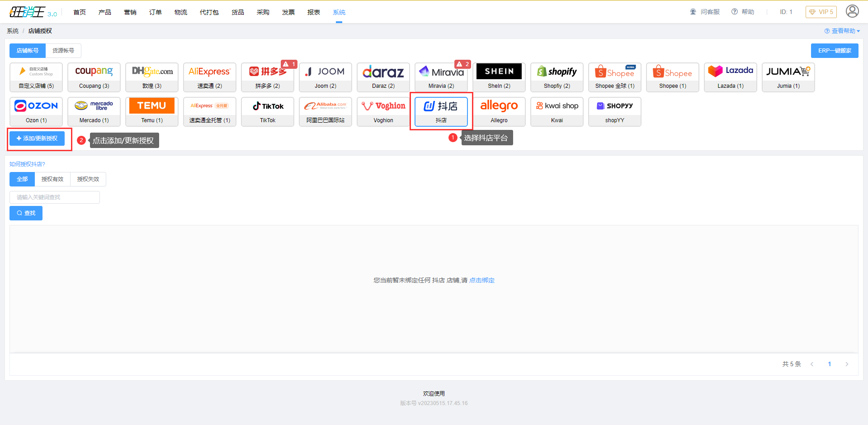This screenshot has width=868, height=425.
Task: Open the 采购 menu
Action: pos(263,12)
